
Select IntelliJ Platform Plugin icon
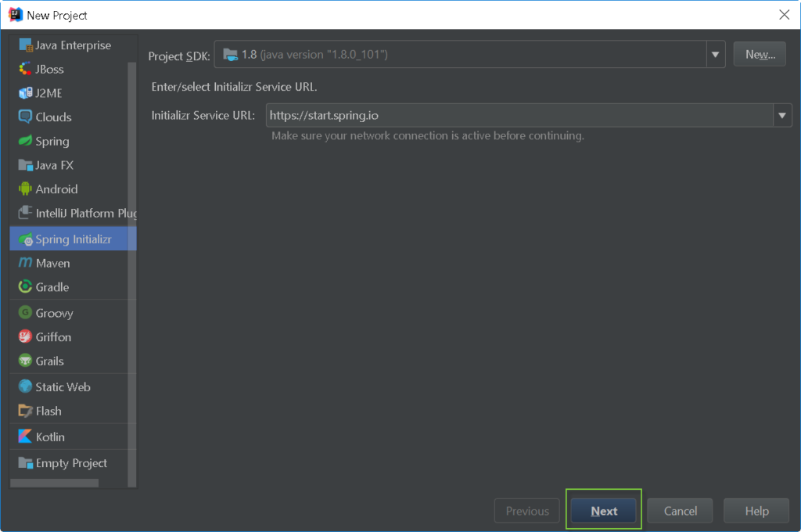click(x=25, y=212)
